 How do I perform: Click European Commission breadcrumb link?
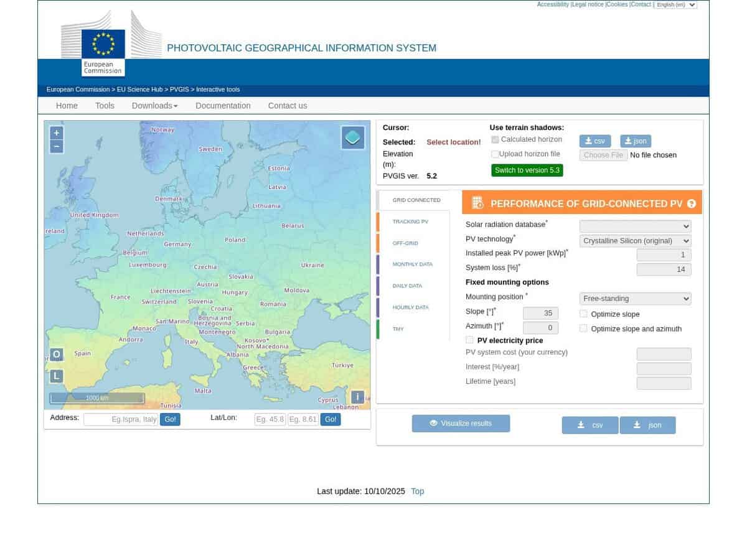tap(78, 90)
